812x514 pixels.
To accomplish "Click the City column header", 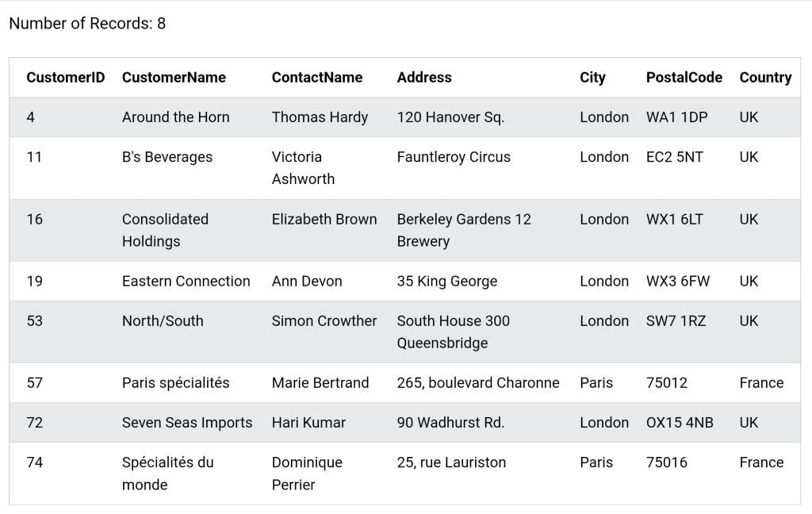I will (x=592, y=78).
